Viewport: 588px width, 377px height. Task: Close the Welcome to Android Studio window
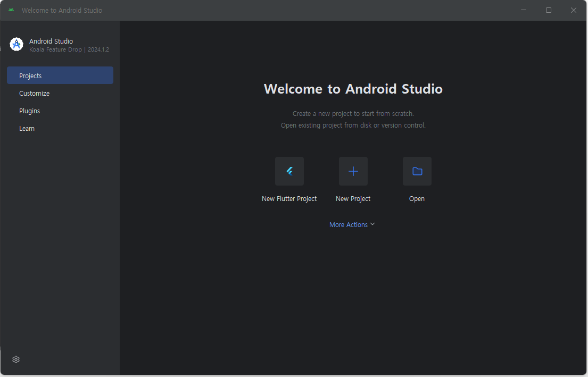pos(574,10)
